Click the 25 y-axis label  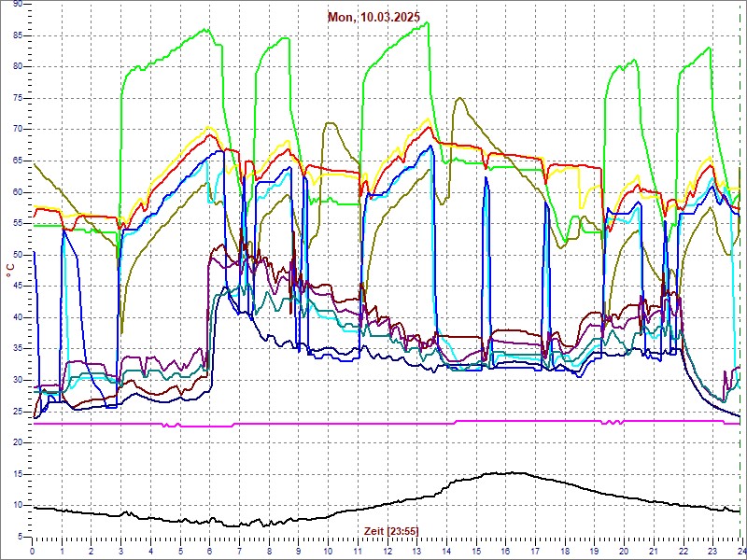coord(18,412)
